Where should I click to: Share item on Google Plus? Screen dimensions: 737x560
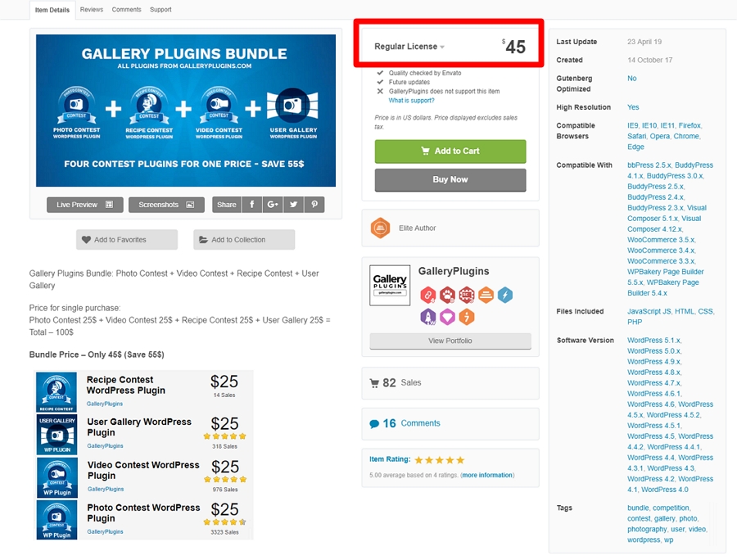[273, 205]
